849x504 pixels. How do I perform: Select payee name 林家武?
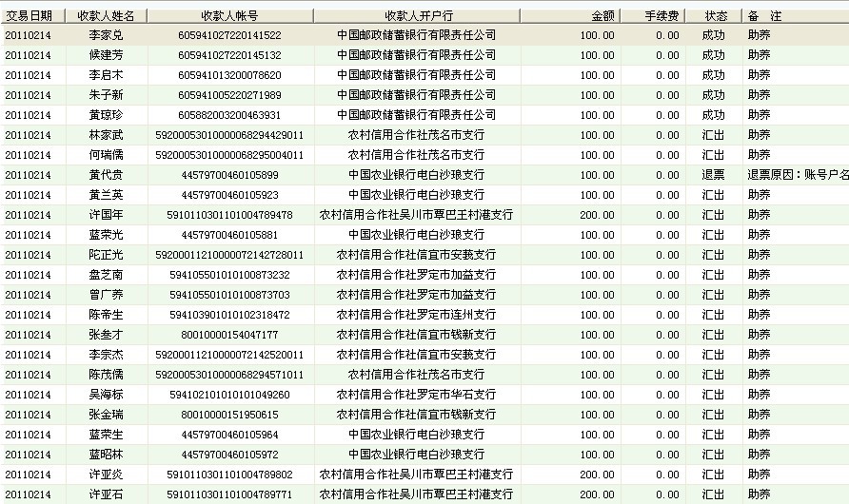click(x=107, y=135)
